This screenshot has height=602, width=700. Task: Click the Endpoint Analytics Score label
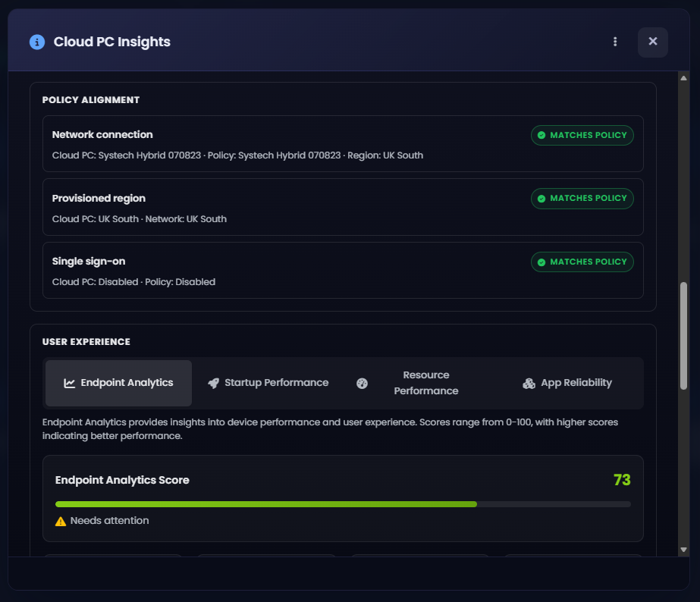(x=122, y=480)
